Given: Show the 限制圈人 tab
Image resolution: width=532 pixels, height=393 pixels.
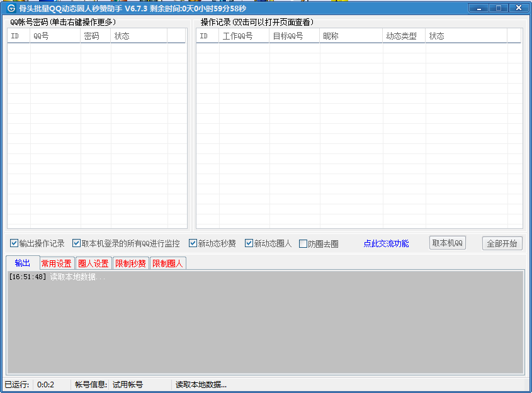Looking at the screenshot, I should click(x=167, y=263).
